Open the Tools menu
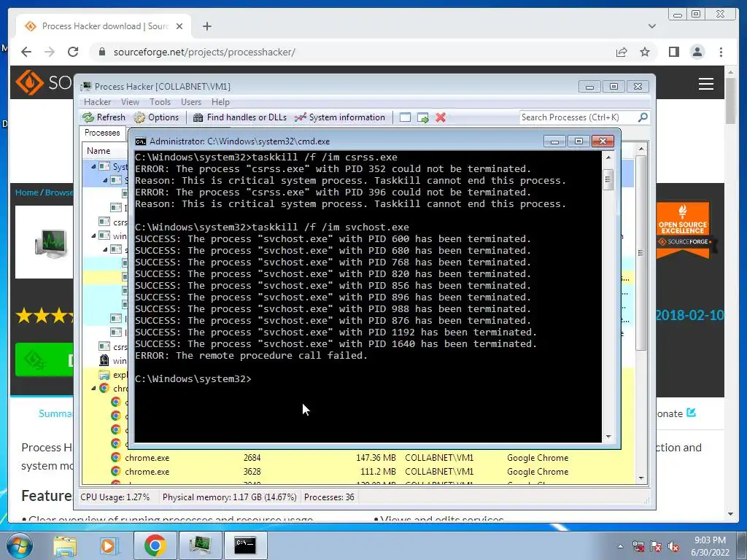The image size is (747, 560). coord(160,102)
